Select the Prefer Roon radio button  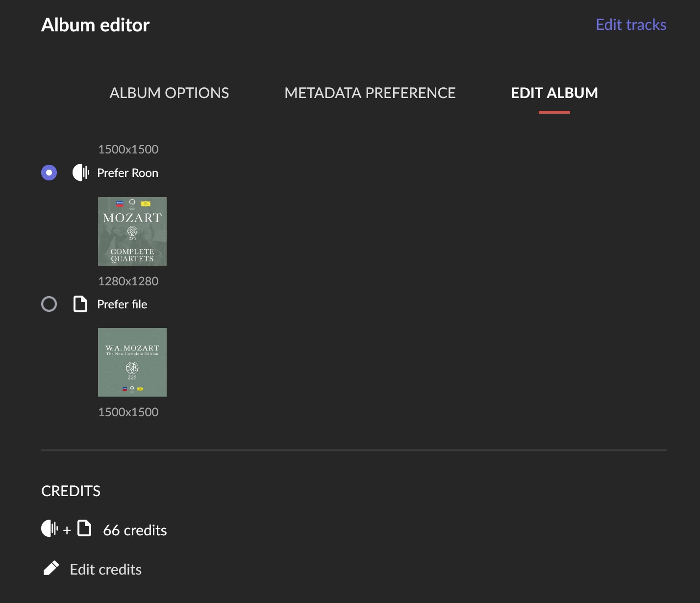point(49,173)
